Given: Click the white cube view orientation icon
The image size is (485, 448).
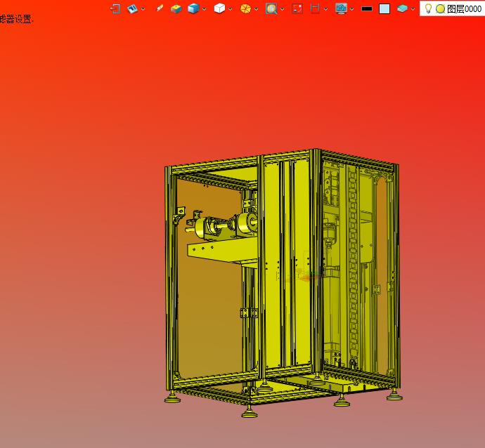Looking at the screenshot, I should [219, 8].
